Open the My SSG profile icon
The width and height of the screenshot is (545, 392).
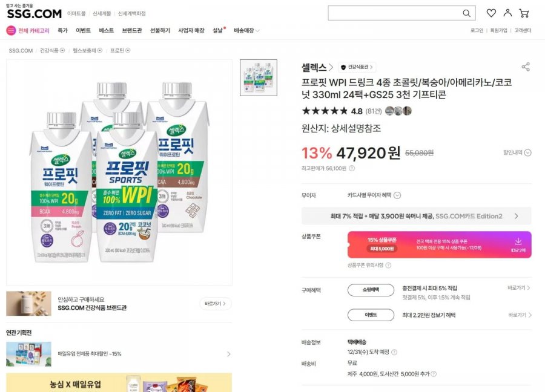pyautogui.click(x=507, y=13)
